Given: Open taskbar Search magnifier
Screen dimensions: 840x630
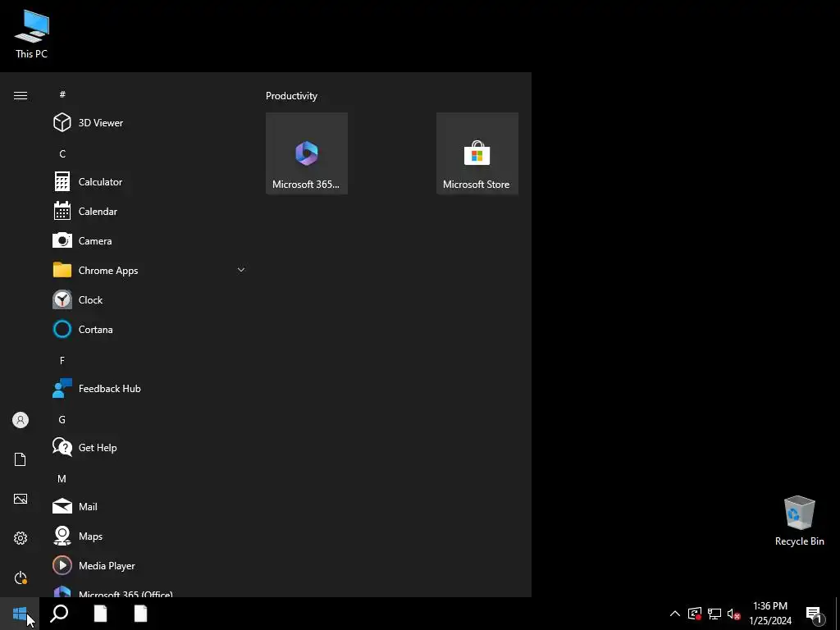Looking at the screenshot, I should pos(59,614).
